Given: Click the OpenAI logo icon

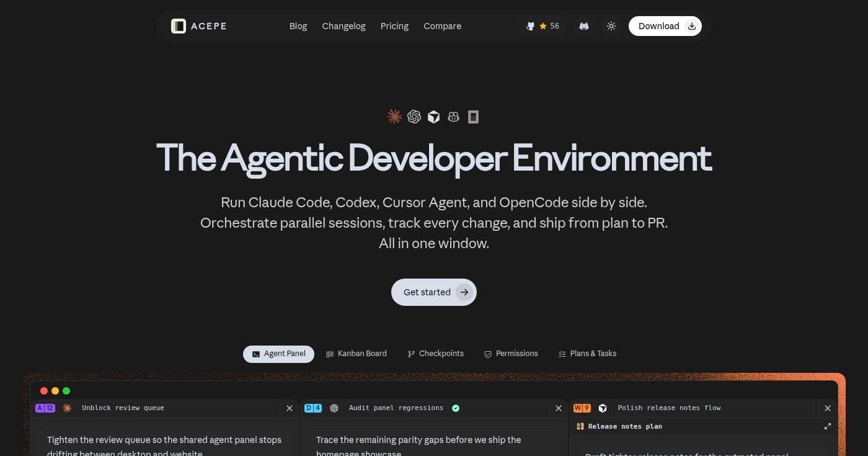Looking at the screenshot, I should pyautogui.click(x=414, y=117).
